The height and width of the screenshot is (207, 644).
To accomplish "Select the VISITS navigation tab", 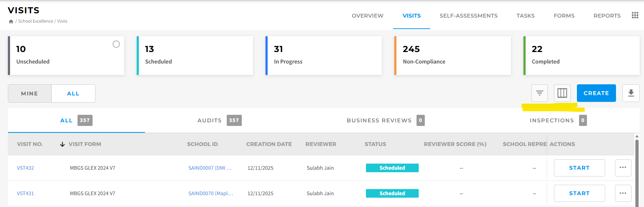I will pyautogui.click(x=412, y=16).
